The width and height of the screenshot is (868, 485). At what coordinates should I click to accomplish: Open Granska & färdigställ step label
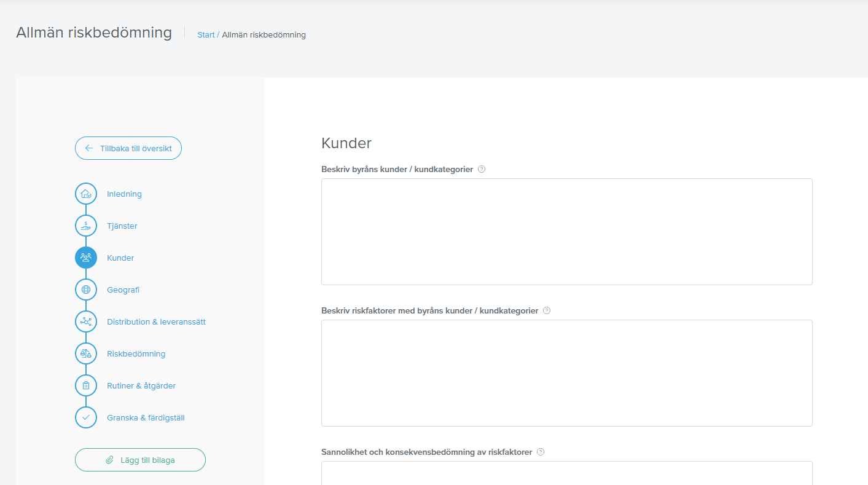tap(146, 417)
